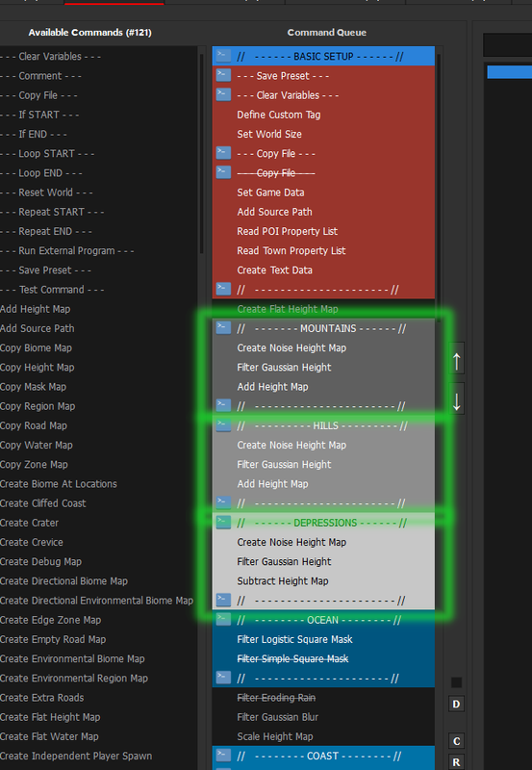Choose Loop START in Available Commands
Screen dimensions: 532x770
coord(98,154)
